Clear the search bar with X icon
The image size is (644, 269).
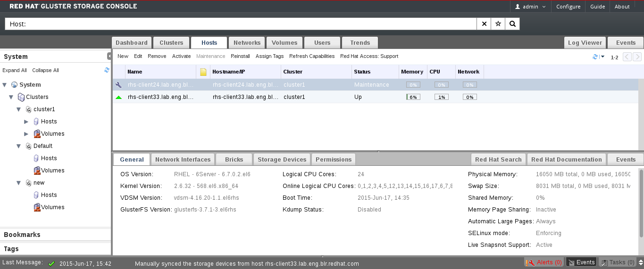pos(484,24)
